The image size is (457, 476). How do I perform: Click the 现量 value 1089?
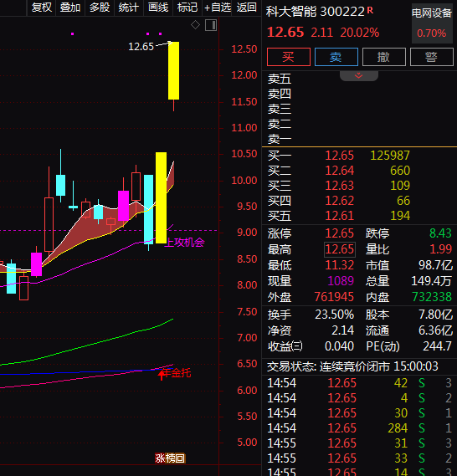pos(341,281)
